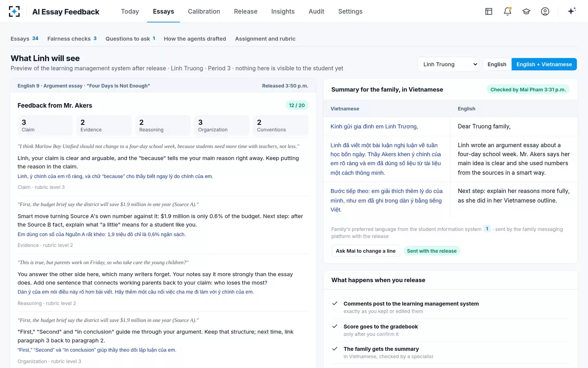The height and width of the screenshot is (368, 588).
Task: Open the Settings tab
Action: [350, 11]
